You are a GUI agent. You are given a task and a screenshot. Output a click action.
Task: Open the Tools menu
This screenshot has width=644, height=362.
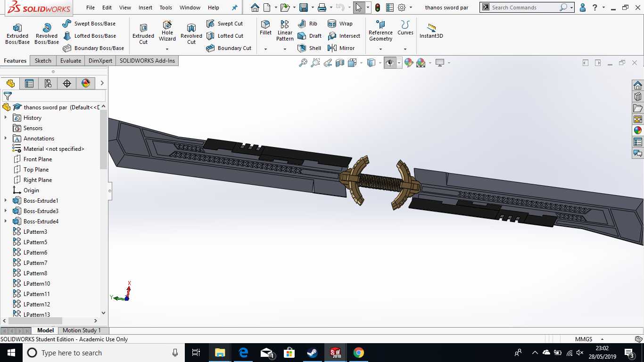pyautogui.click(x=165, y=8)
